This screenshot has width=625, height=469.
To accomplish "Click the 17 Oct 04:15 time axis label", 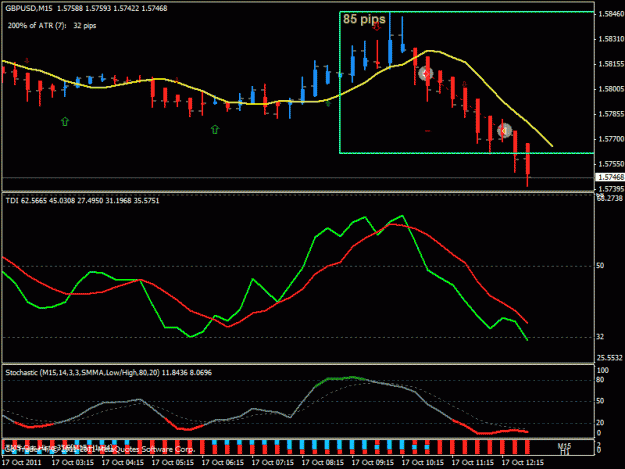I will tap(123, 462).
